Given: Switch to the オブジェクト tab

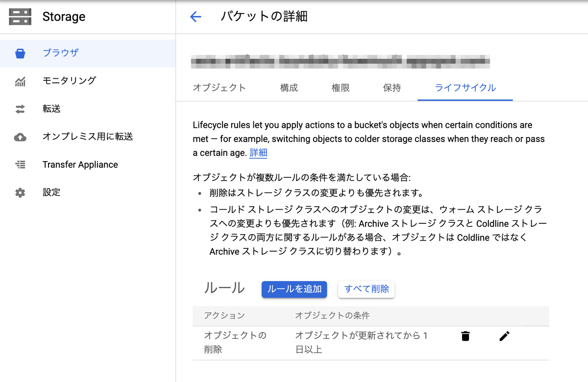Looking at the screenshot, I should tap(219, 88).
